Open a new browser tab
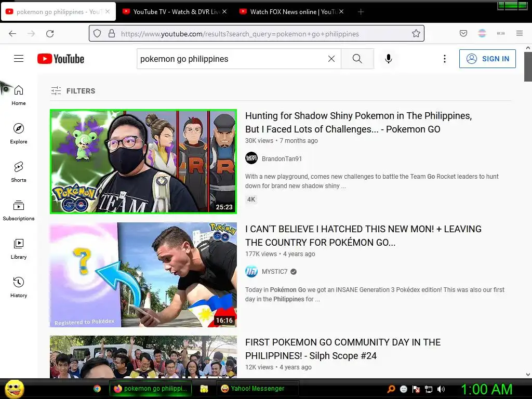 pos(361,12)
